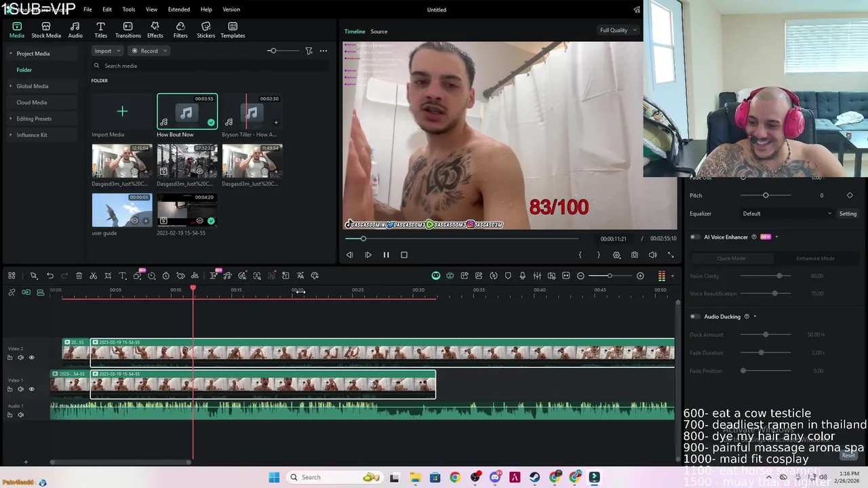
Task: Click the Equalizer Setting button
Action: click(848, 213)
